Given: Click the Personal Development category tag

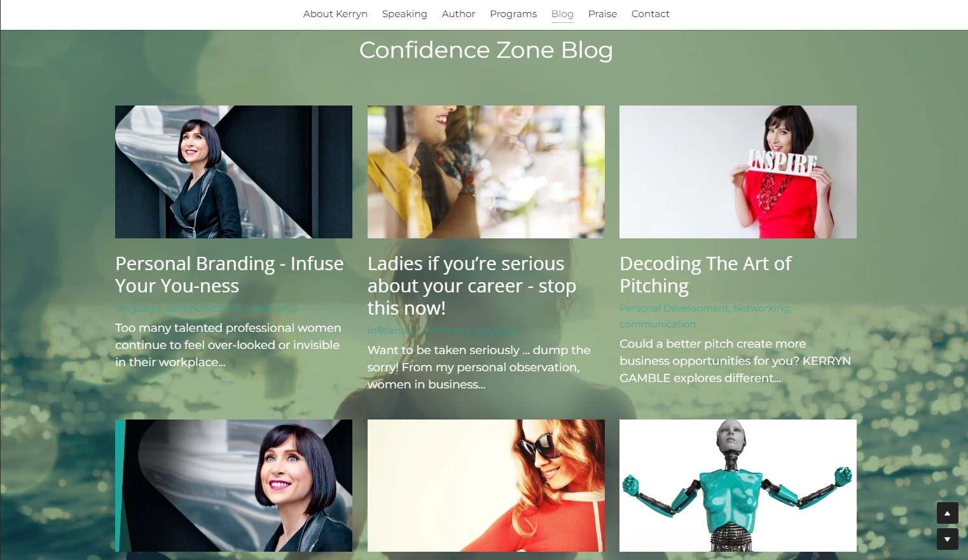Looking at the screenshot, I should (674, 308).
